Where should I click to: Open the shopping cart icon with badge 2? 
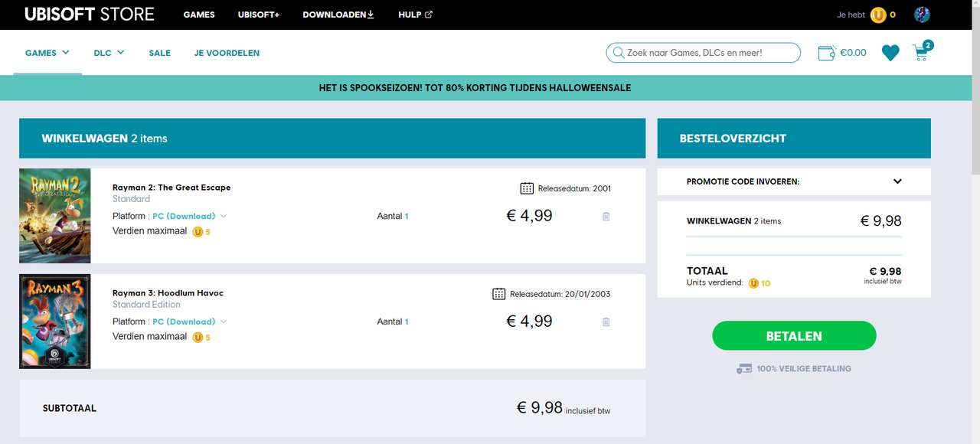[922, 51]
